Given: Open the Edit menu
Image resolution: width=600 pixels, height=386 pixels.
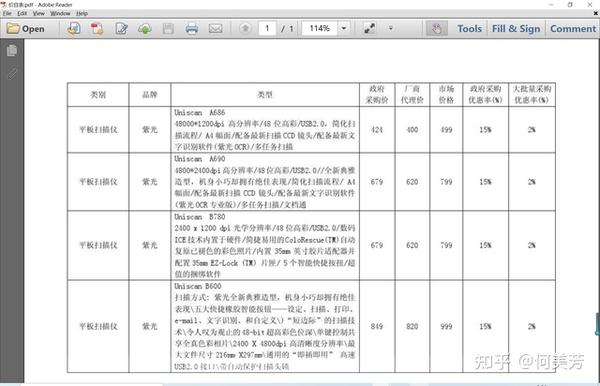Looking at the screenshot, I should coord(22,13).
